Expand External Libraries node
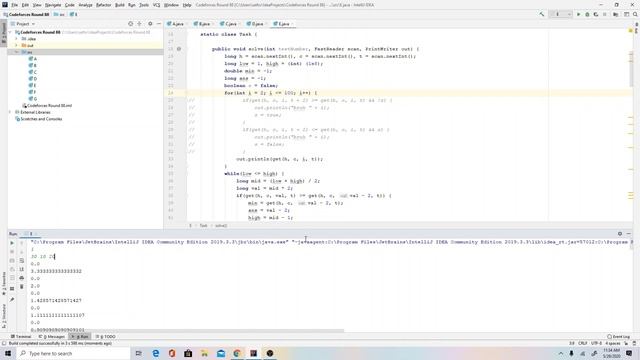Screen dimensions: 640x360 click(x=11, y=112)
